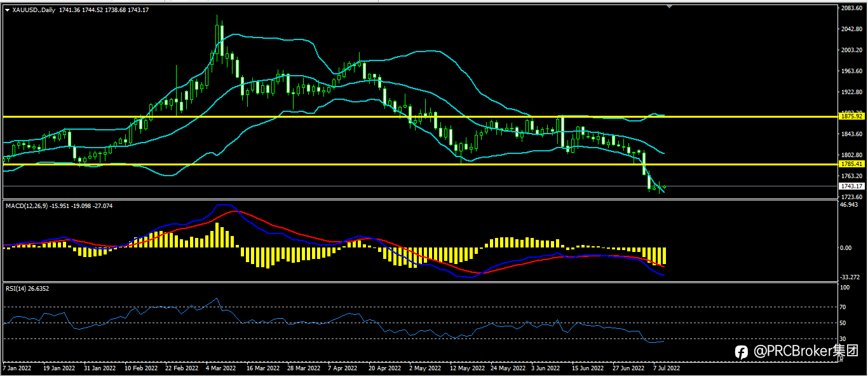The image size is (868, 376).
Task: Click the 12 May 2022 date label
Action: pyautogui.click(x=466, y=368)
